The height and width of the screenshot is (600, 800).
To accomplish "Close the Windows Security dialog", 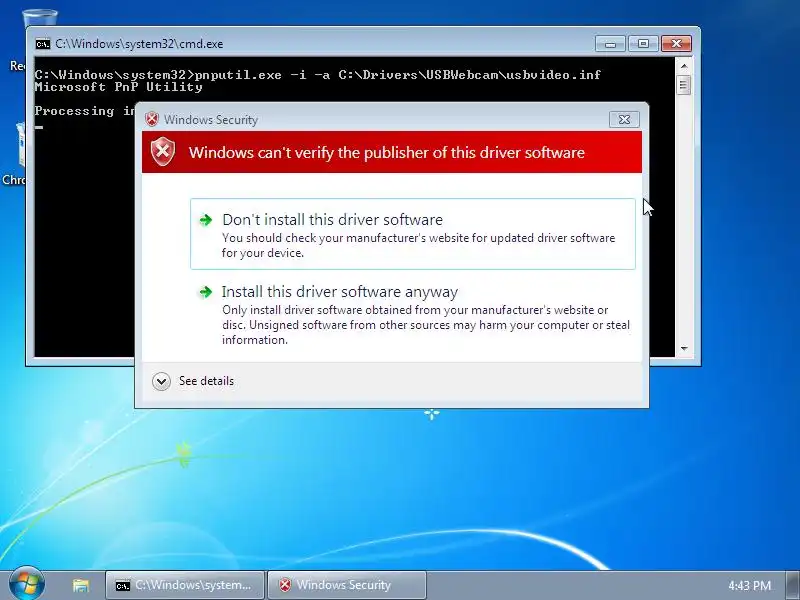I will point(623,119).
